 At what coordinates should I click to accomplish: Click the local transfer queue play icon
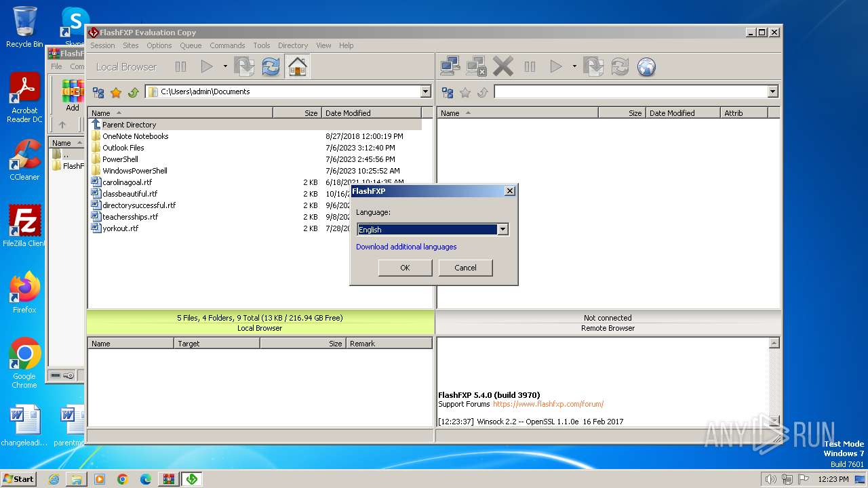coord(207,66)
